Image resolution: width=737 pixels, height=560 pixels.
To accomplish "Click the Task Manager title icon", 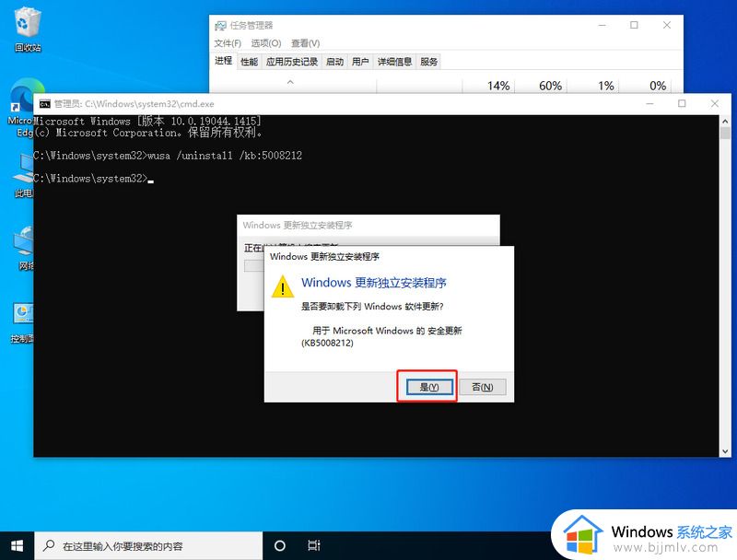I will 220,26.
